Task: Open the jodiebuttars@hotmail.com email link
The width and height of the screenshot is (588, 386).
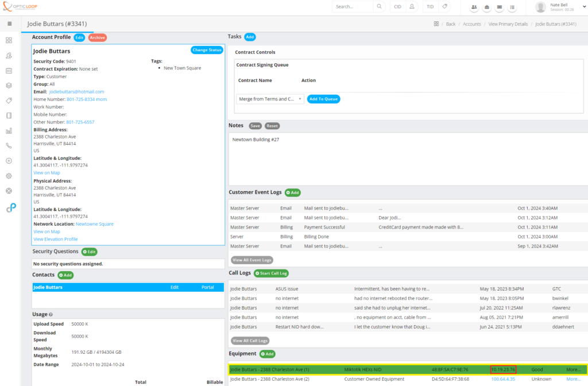Action: point(76,92)
